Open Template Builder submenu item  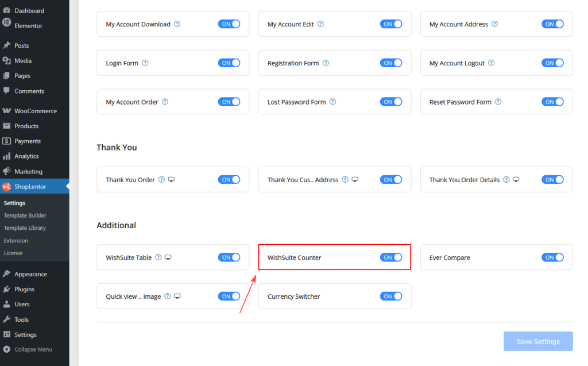pyautogui.click(x=25, y=215)
